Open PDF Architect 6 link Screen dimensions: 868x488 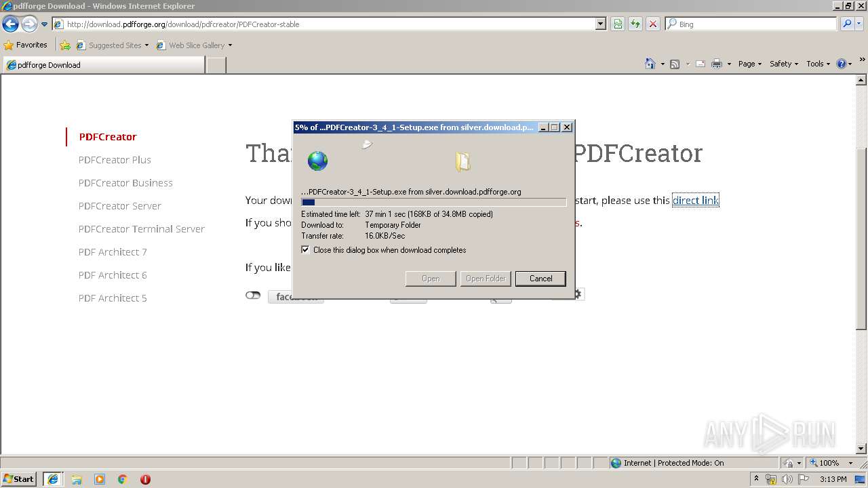pos(113,275)
